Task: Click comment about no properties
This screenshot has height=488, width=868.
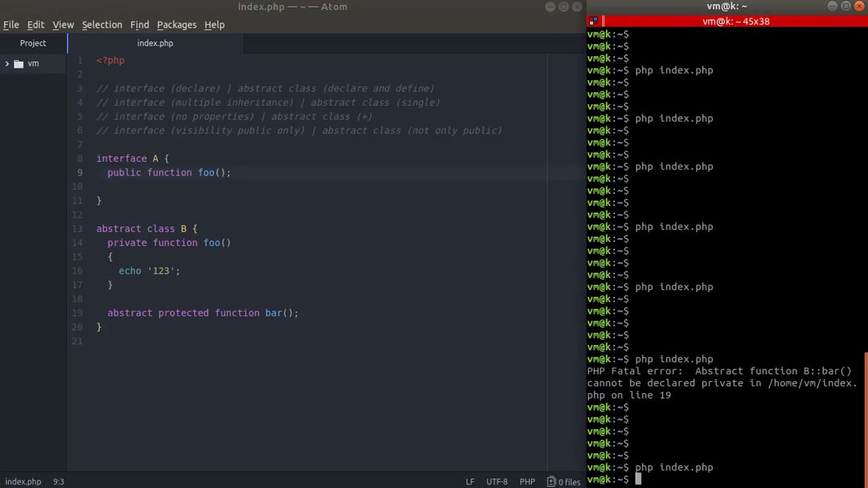Action: [x=235, y=117]
